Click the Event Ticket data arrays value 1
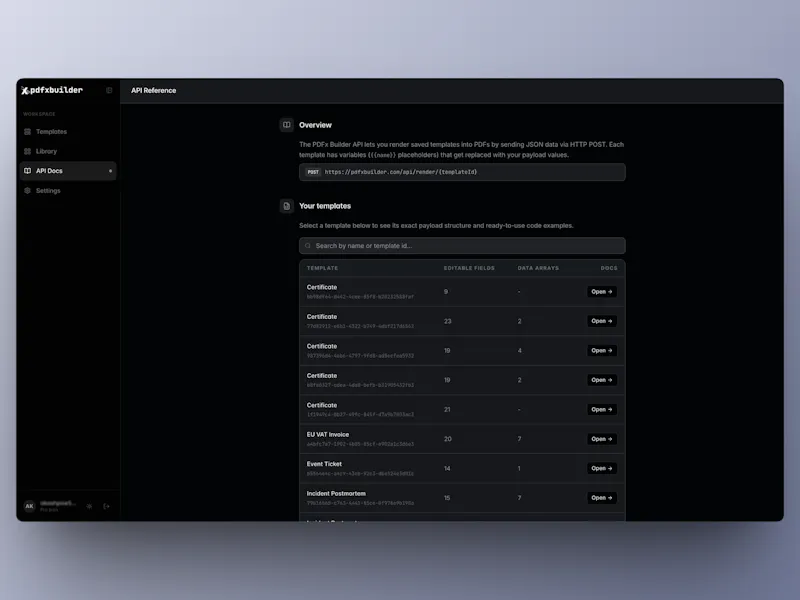 tap(519, 468)
